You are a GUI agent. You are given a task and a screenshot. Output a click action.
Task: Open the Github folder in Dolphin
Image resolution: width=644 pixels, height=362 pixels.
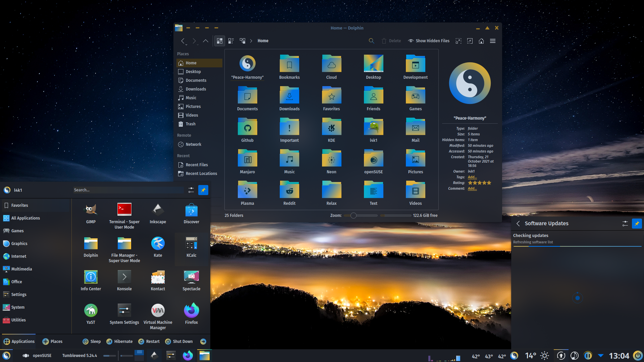tap(247, 130)
